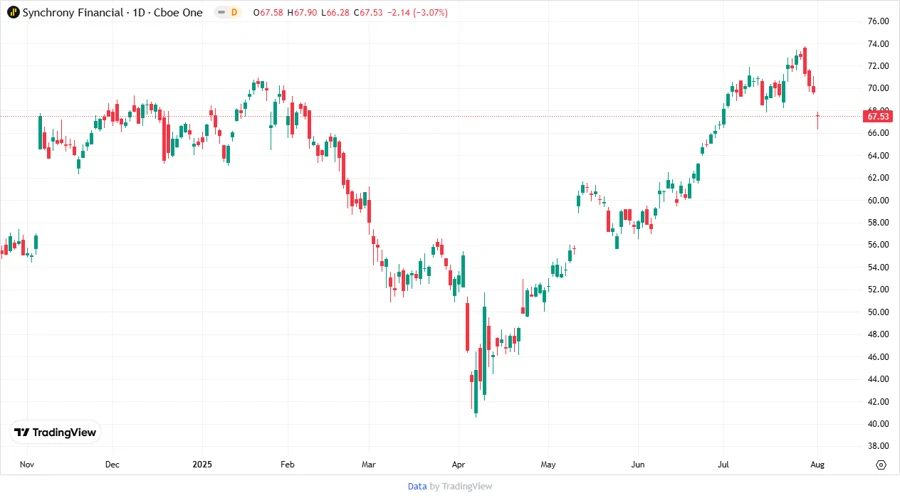The height and width of the screenshot is (498, 900).
Task: Click the 58.00 price axis label
Action: (878, 223)
